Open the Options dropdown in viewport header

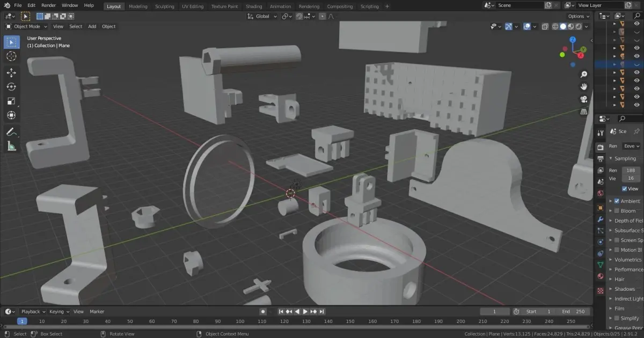(x=579, y=16)
